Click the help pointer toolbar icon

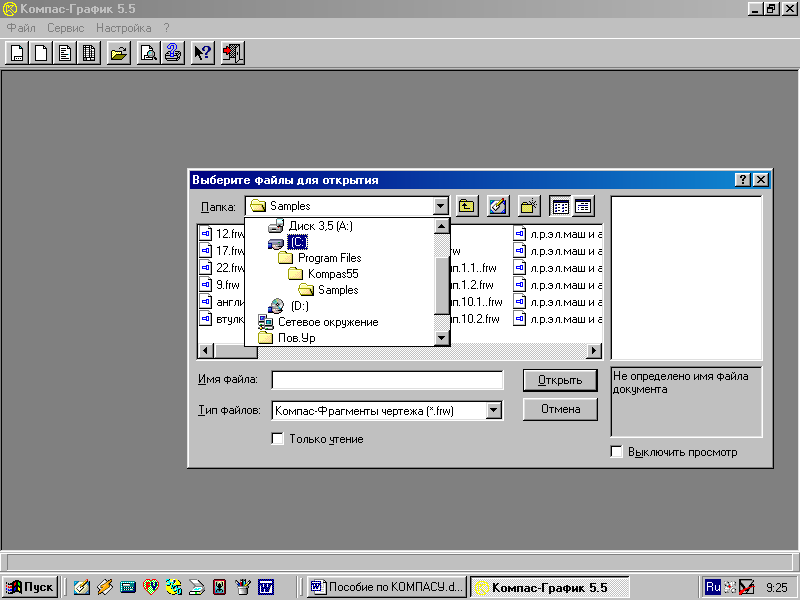pyautogui.click(x=203, y=53)
